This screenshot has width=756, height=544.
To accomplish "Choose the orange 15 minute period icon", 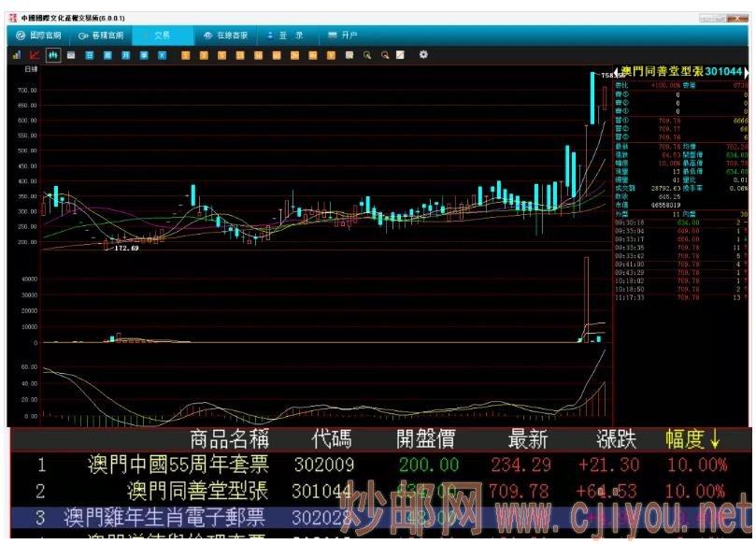I will click(240, 55).
